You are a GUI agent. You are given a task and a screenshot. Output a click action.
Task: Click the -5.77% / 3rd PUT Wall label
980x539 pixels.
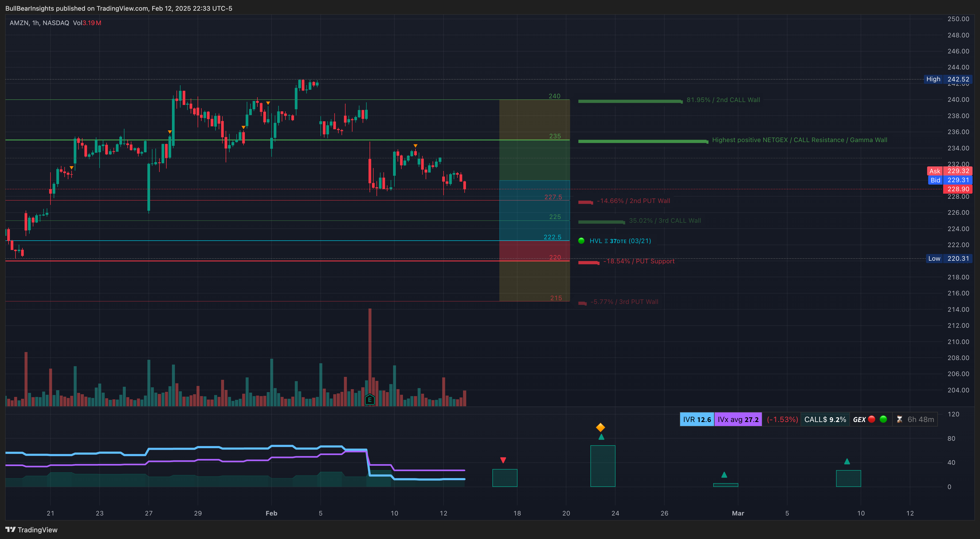[624, 302]
